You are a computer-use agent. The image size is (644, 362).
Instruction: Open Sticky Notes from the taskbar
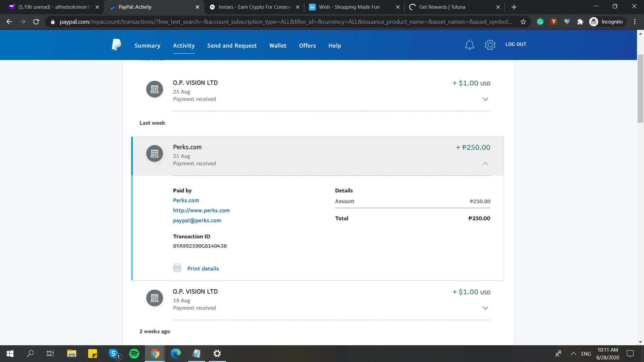(92, 354)
